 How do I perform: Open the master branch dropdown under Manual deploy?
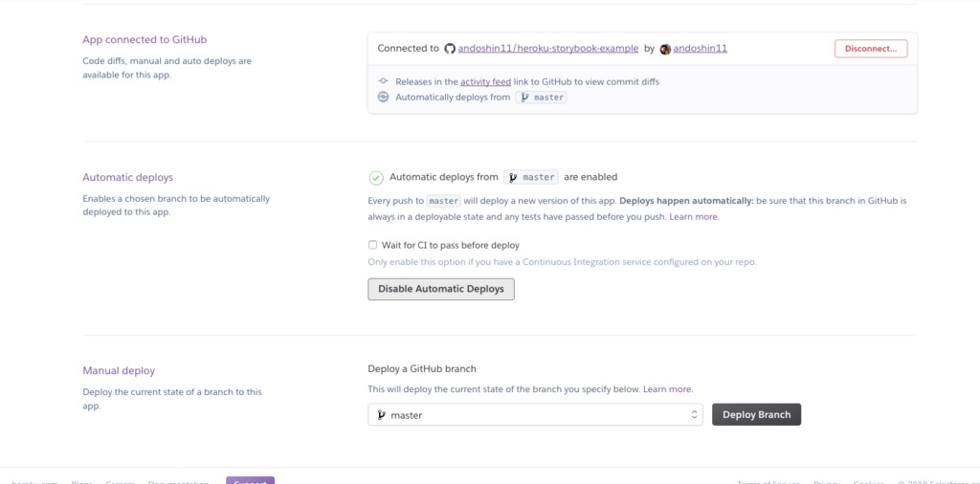coord(535,415)
